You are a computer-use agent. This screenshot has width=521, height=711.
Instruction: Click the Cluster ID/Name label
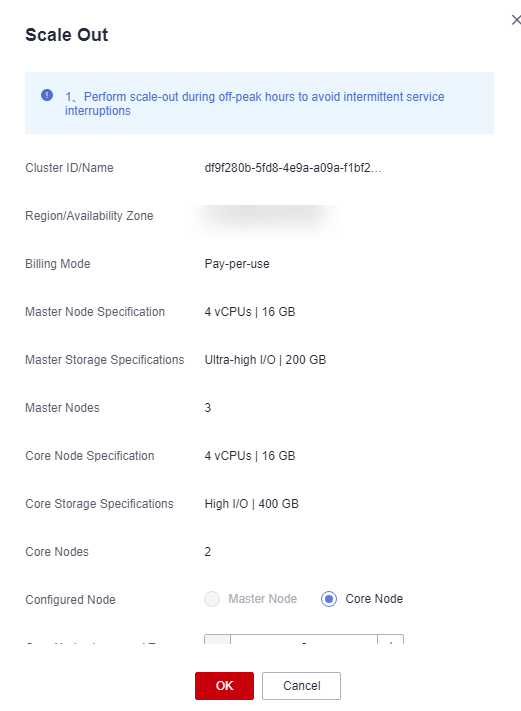pyautogui.click(x=69, y=168)
